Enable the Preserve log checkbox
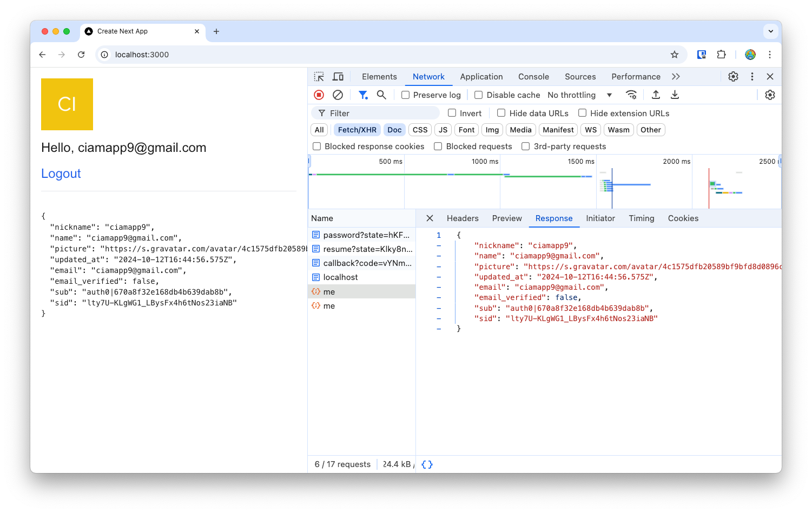The image size is (812, 513). click(x=405, y=95)
